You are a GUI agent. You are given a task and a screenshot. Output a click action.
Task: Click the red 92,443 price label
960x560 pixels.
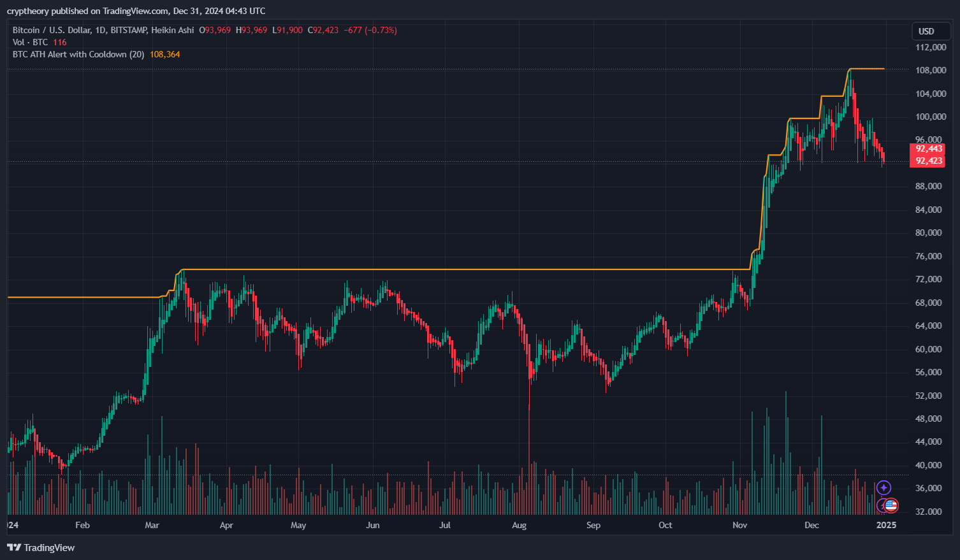tap(927, 149)
